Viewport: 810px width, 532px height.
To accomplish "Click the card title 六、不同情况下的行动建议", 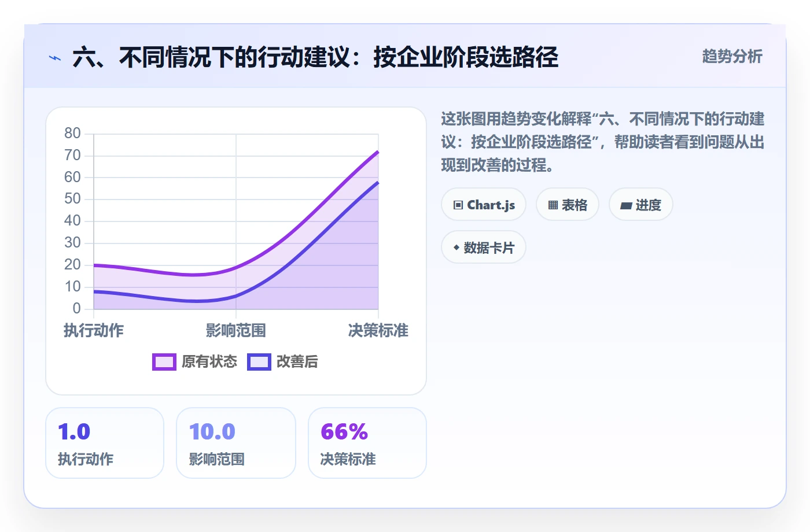I will 315,57.
